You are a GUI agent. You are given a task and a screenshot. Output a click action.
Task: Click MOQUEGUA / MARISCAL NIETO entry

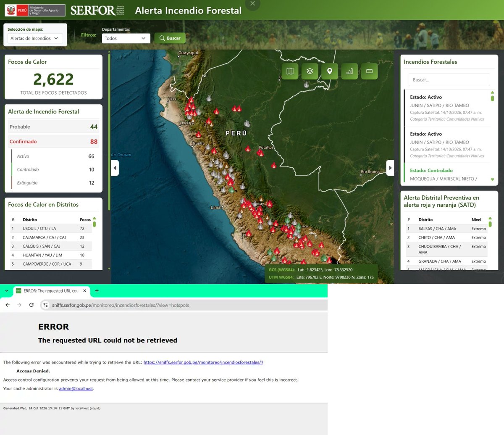click(444, 179)
